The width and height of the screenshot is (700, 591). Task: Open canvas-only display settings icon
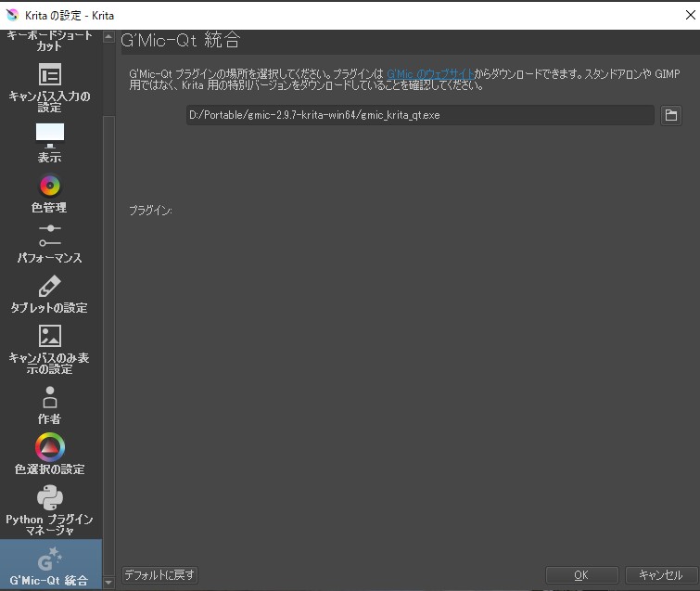tap(50, 336)
